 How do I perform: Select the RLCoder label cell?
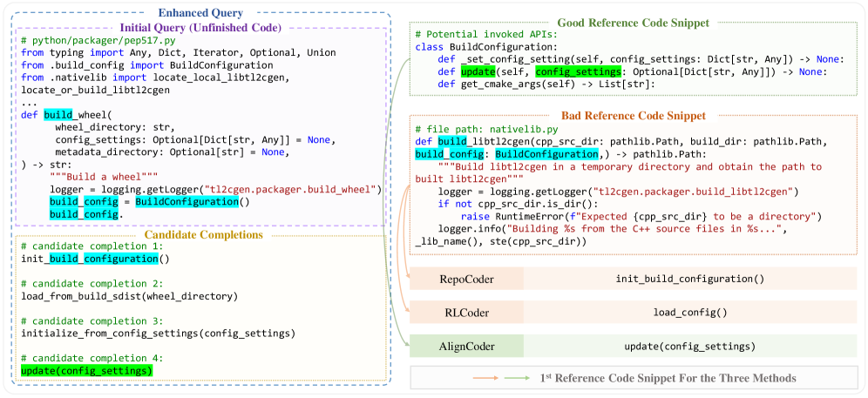click(x=466, y=312)
